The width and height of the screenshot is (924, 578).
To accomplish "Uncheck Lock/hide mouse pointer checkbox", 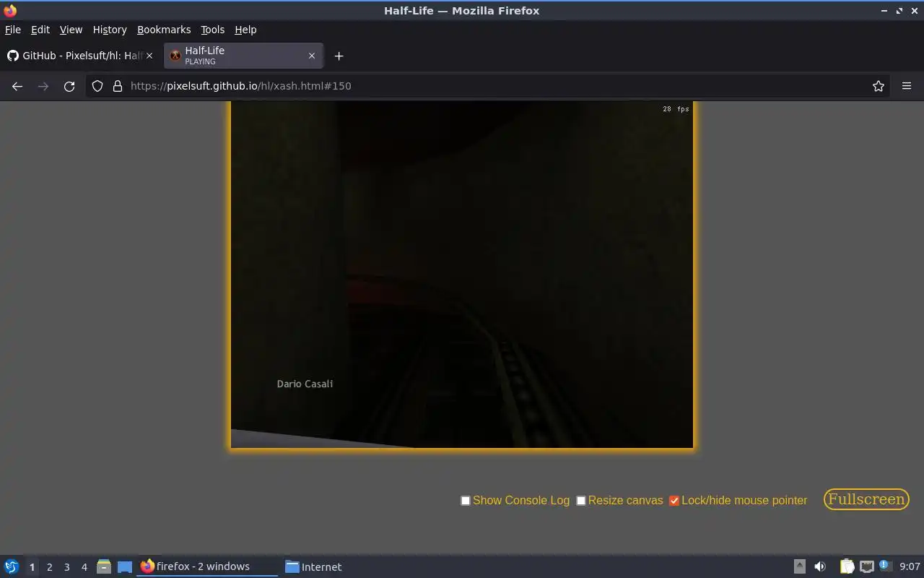I will point(674,501).
